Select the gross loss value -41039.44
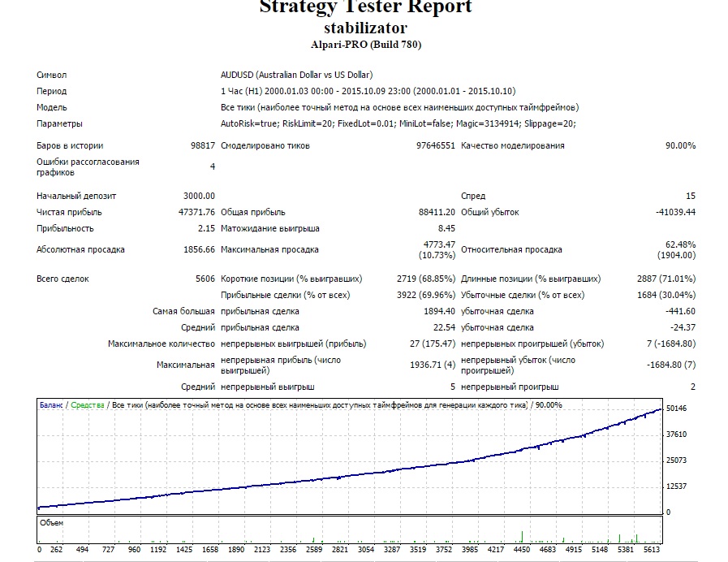 coord(675,212)
